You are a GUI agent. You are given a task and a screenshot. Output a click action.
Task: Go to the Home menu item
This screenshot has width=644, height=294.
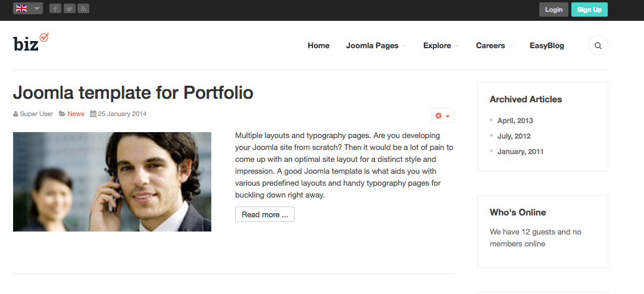[x=318, y=46]
